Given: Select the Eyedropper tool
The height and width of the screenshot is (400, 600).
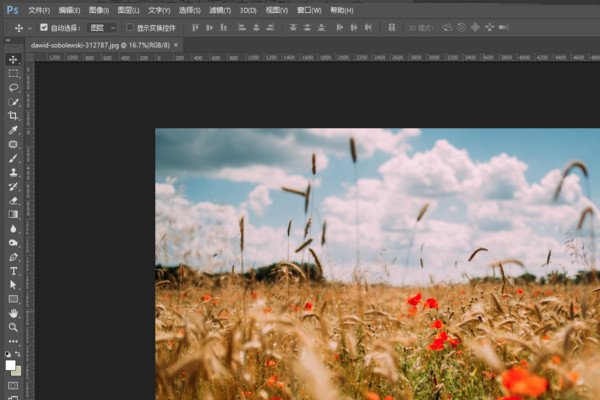Looking at the screenshot, I should click(14, 130).
